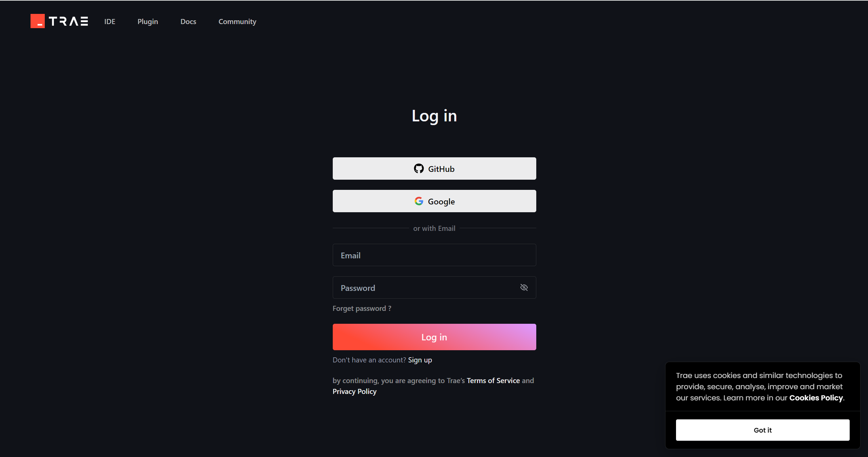Viewport: 868px width, 457px height.
Task: Click the Forget password link
Action: pos(362,309)
